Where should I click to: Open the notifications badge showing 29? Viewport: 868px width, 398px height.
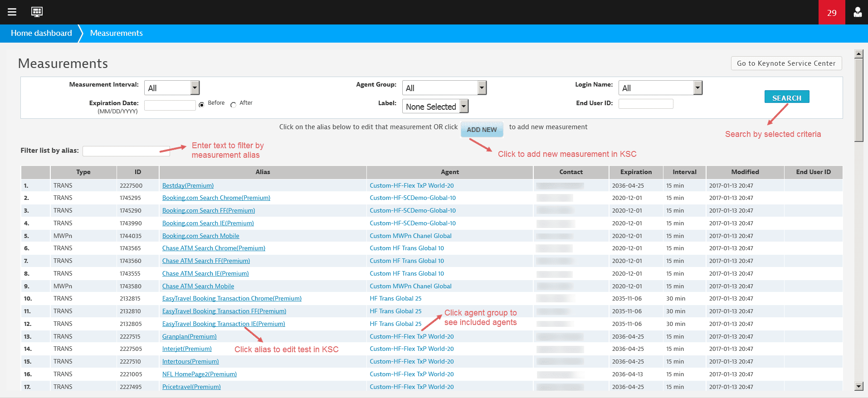tap(832, 12)
